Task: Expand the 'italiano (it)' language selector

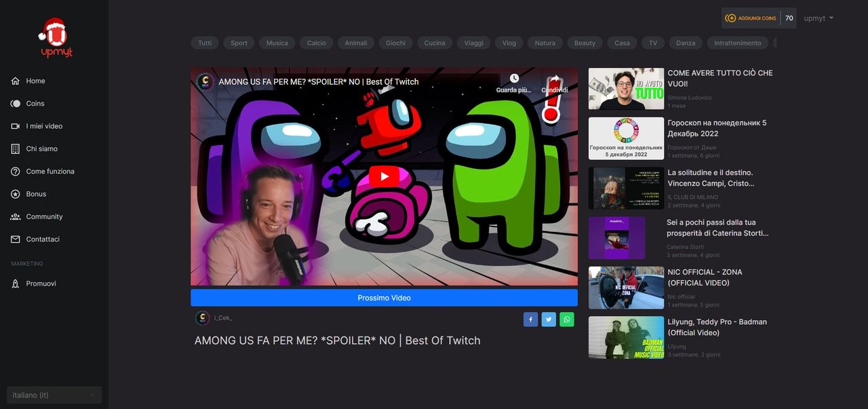Action: point(54,395)
